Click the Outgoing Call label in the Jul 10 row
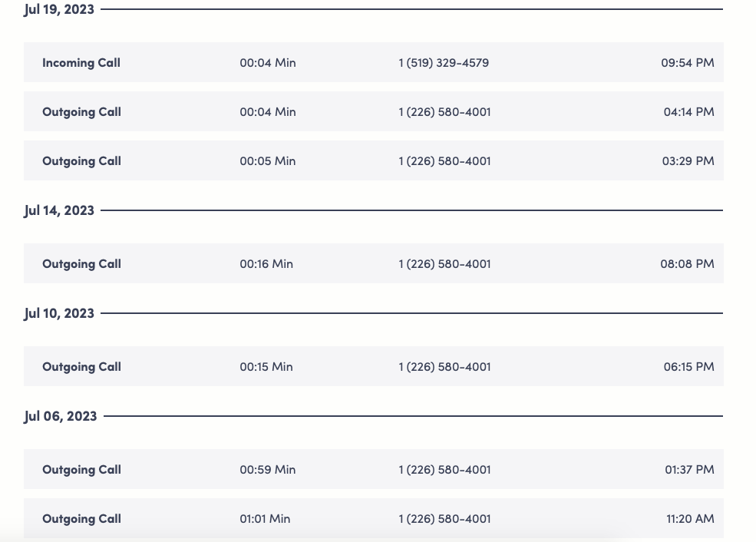Screen dimensions: 756x542 pyautogui.click(x=81, y=366)
